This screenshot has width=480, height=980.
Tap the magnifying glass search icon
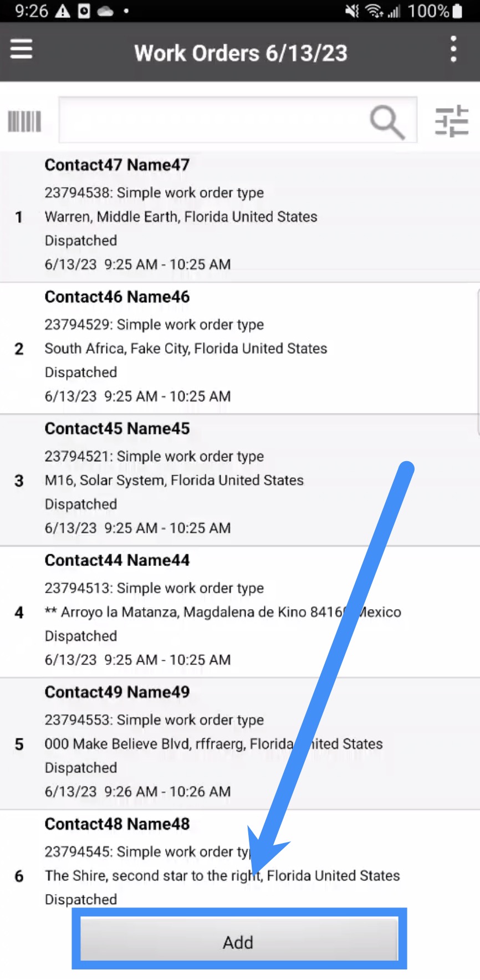387,121
